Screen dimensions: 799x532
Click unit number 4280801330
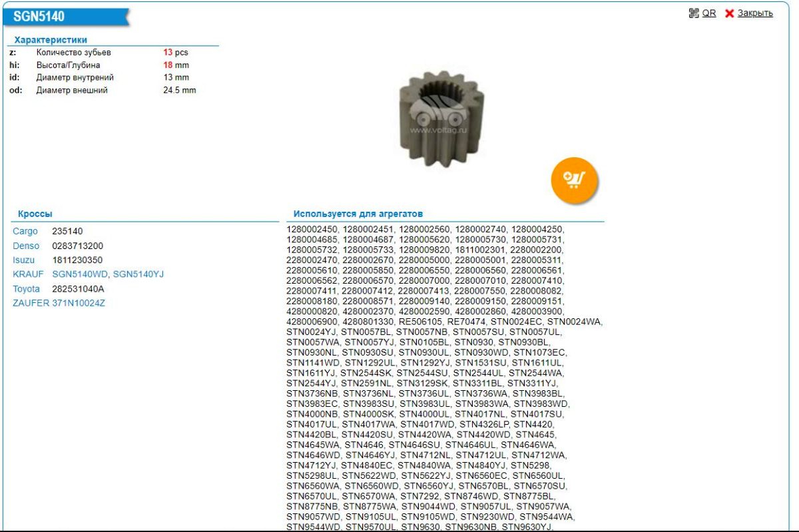(x=368, y=322)
